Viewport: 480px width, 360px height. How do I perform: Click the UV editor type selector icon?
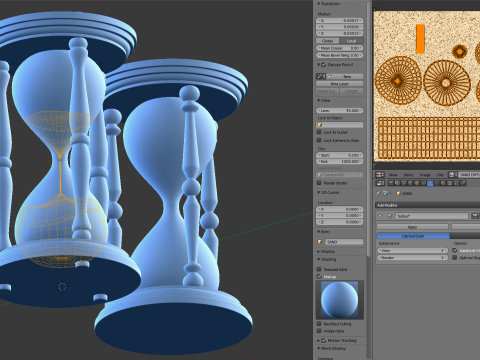[380, 175]
